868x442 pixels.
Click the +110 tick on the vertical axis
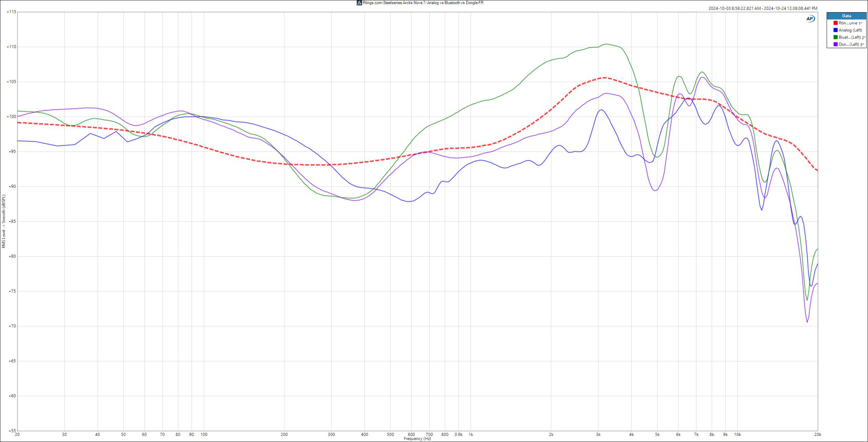point(11,47)
